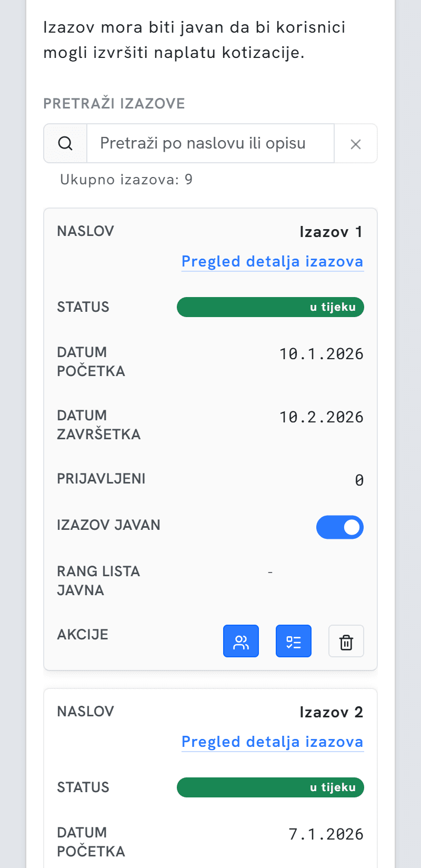The image size is (421, 868).
Task: Click the magnifying glass search icon
Action: tap(65, 143)
